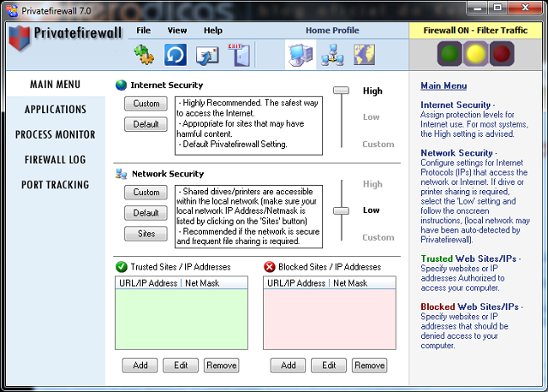Remove a Blocked Sites entry

point(370,365)
